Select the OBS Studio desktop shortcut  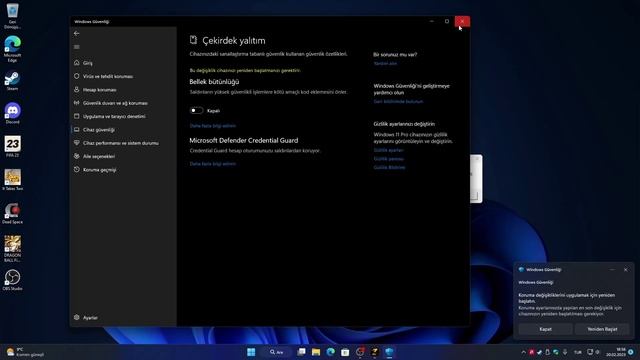pos(12,280)
